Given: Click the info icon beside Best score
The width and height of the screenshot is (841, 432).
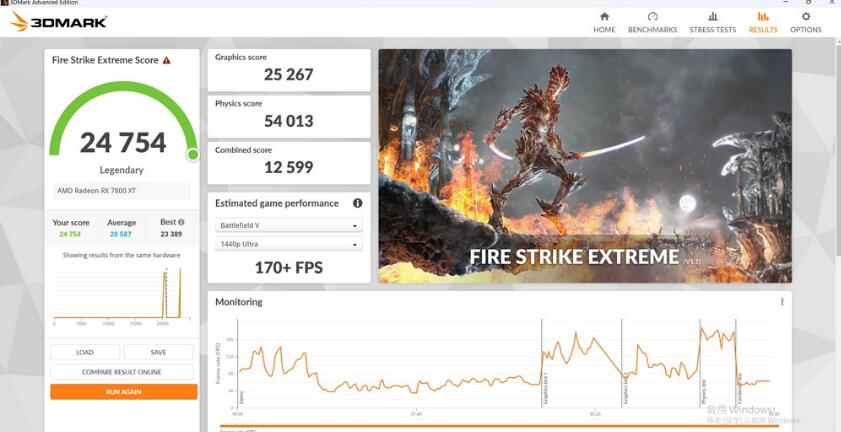Looking at the screenshot, I should [181, 222].
